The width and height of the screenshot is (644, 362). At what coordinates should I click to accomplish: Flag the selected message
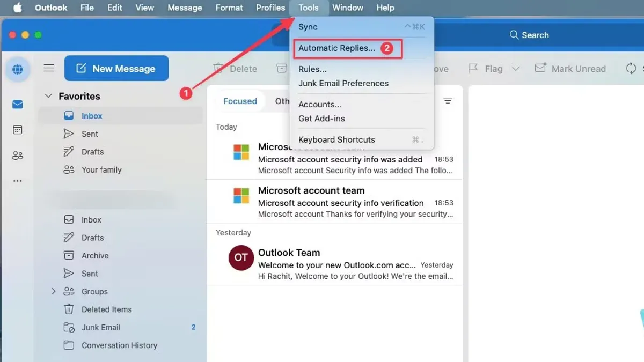[x=485, y=69]
